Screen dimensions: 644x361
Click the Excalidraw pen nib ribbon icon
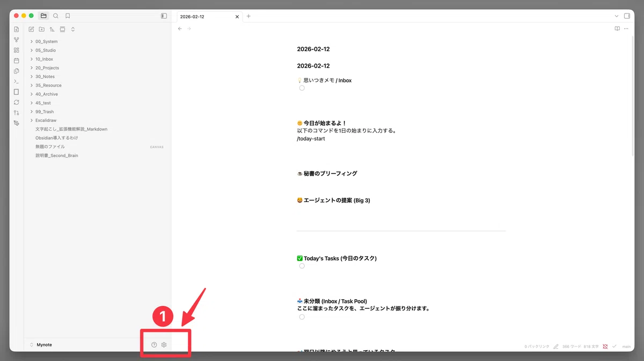[17, 123]
